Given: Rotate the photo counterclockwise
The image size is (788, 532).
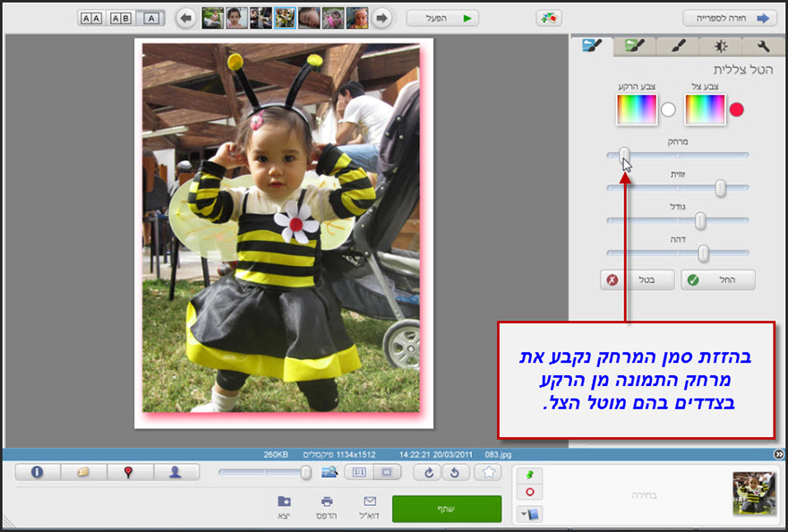Looking at the screenshot, I should point(456,472).
